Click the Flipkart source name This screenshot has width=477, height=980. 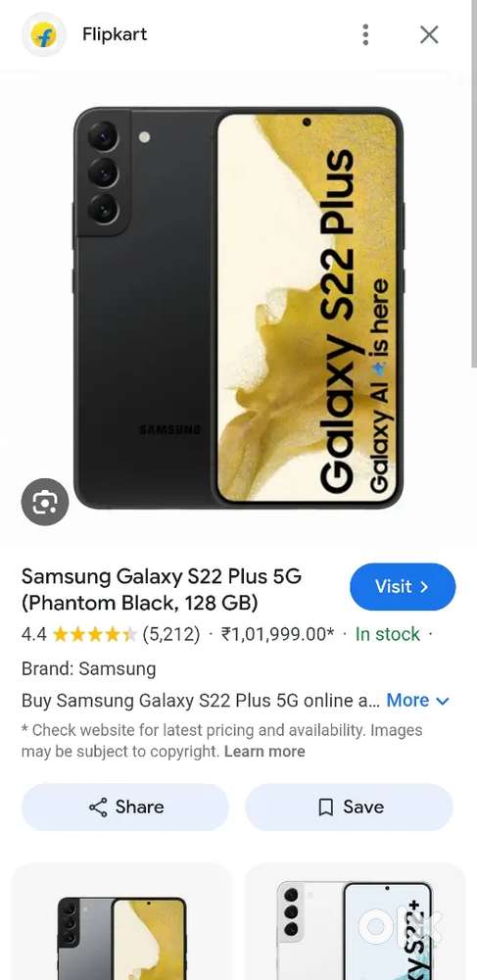(x=115, y=34)
